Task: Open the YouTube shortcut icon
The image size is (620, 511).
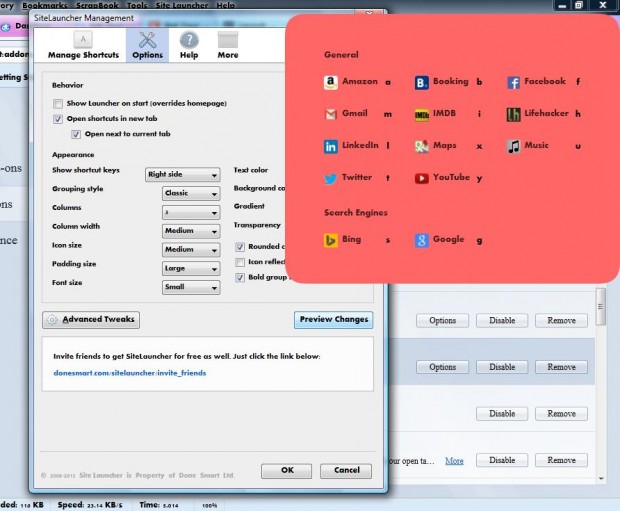Action: 422,178
